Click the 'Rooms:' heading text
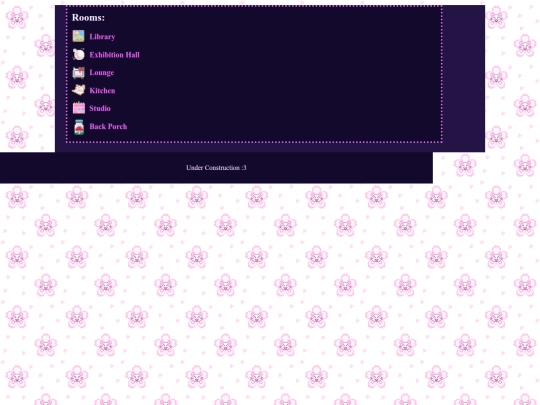The height and width of the screenshot is (405, 540). (x=88, y=18)
